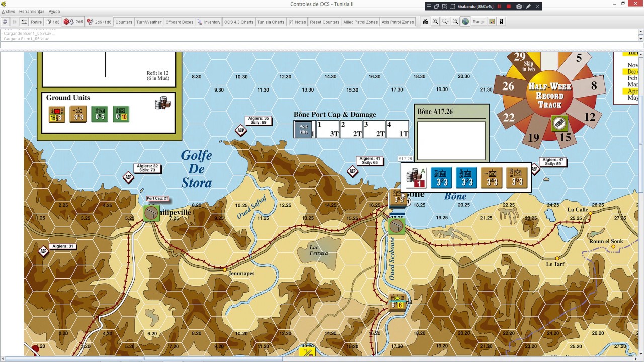Select the supply barrels counter in stack popup
The height and width of the screenshot is (362, 644).
[x=416, y=177]
